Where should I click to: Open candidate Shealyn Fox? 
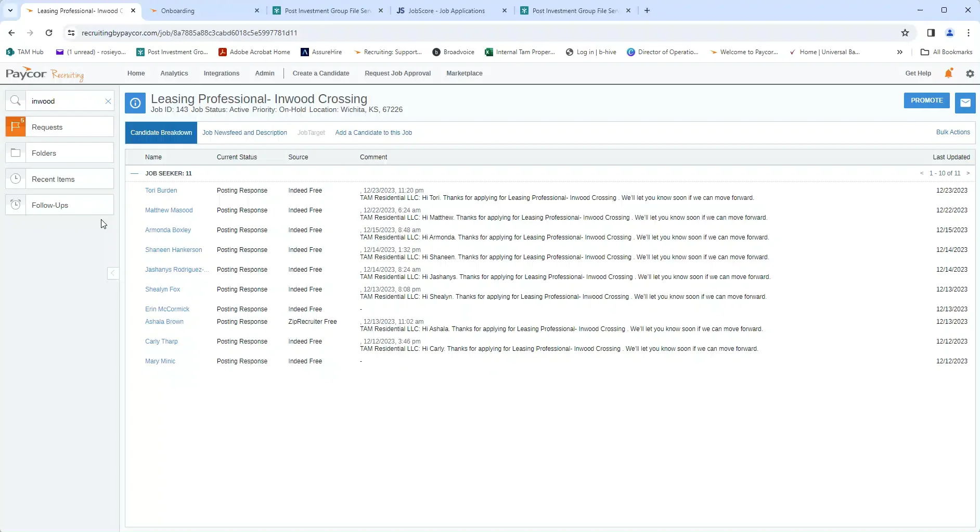(x=163, y=289)
